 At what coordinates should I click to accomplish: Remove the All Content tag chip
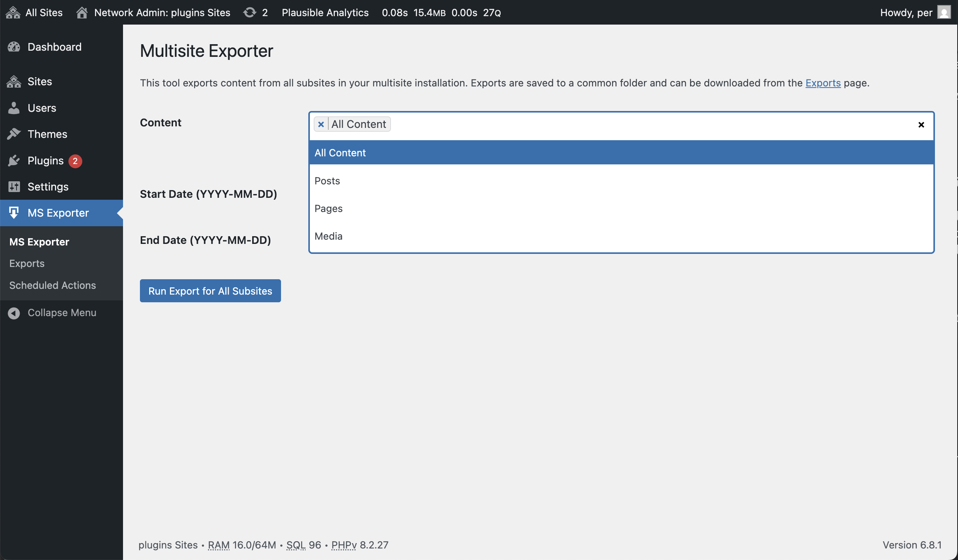(x=321, y=124)
